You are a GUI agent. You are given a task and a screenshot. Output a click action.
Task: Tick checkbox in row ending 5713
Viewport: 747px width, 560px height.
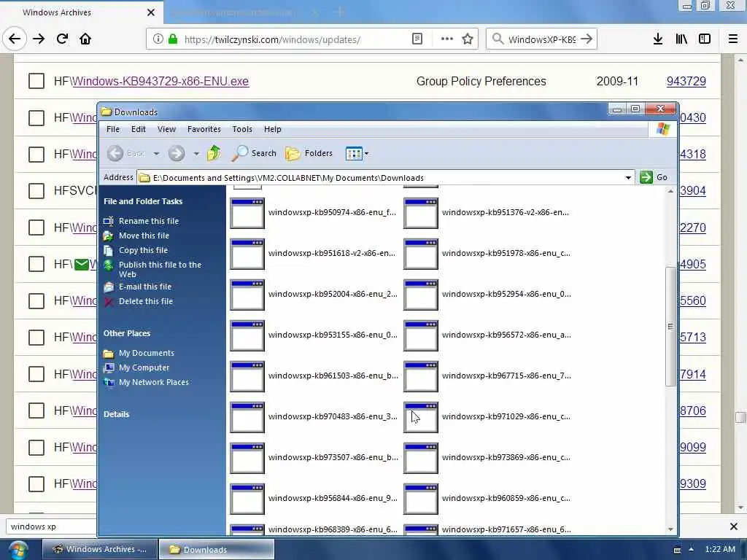pos(36,337)
